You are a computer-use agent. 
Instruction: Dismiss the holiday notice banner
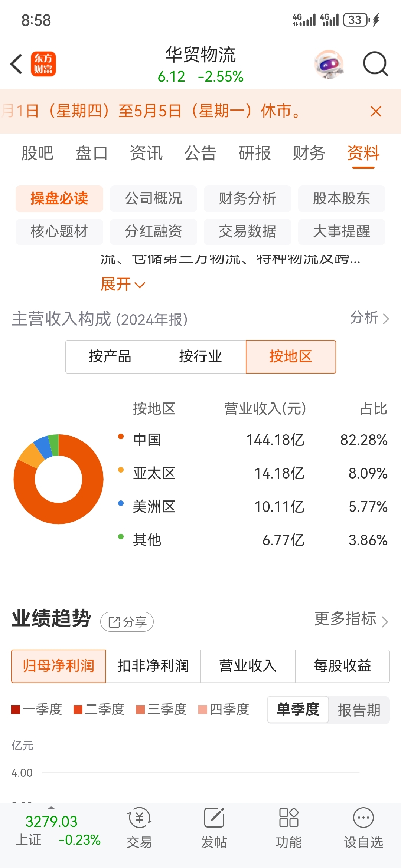tap(376, 111)
